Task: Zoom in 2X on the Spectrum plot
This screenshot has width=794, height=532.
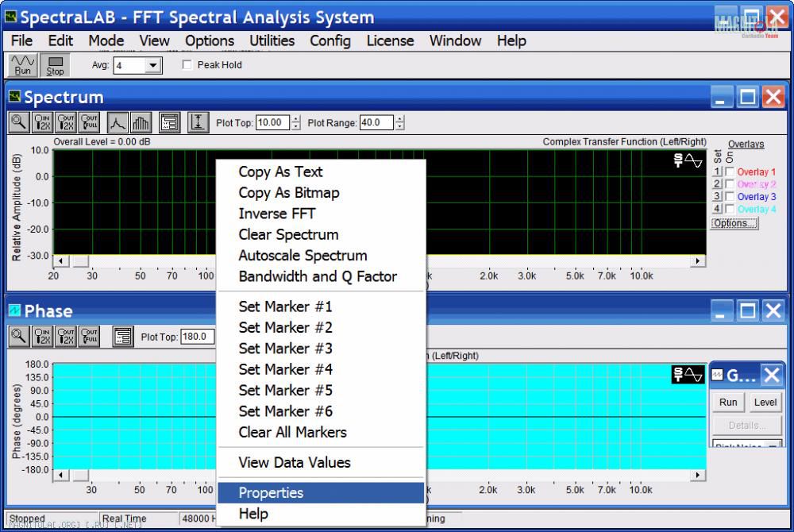Action: (43, 122)
